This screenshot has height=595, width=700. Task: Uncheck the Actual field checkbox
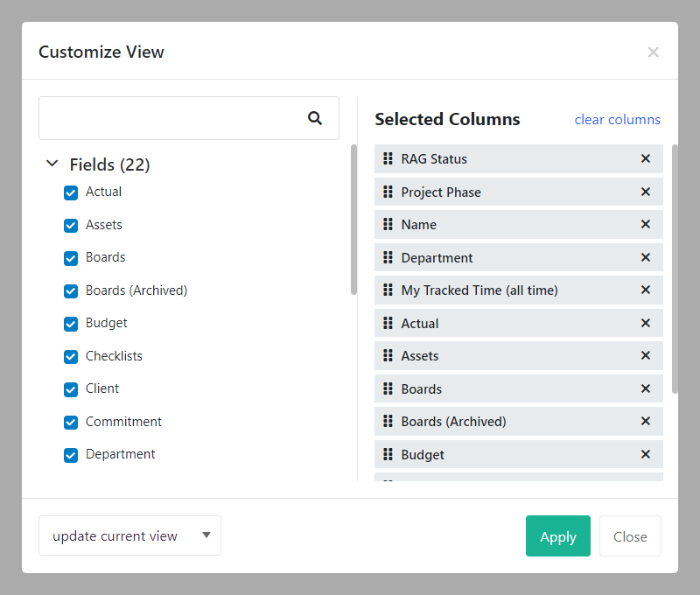click(70, 192)
